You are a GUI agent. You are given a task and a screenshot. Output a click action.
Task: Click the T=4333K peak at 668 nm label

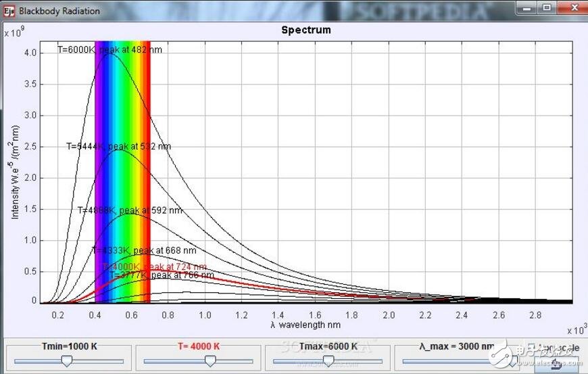(144, 250)
